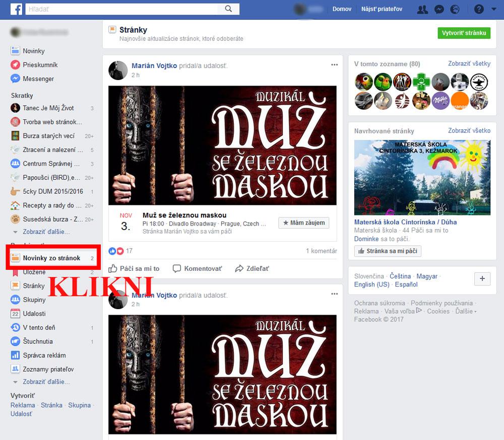Open the Messenger messages icon in top bar

(439, 10)
